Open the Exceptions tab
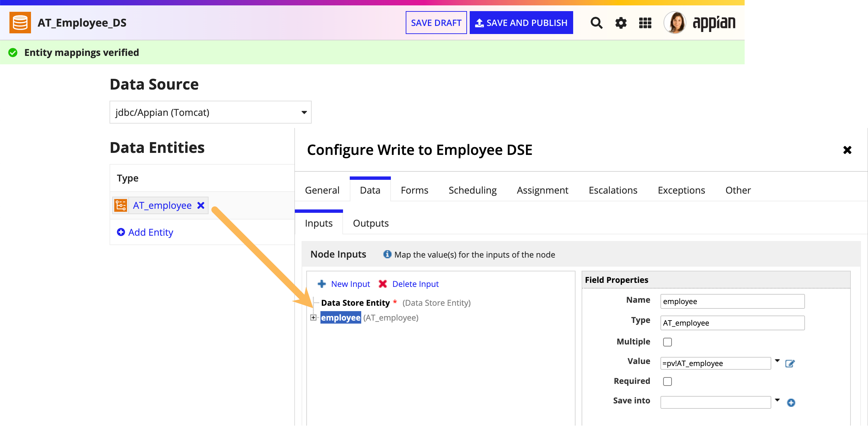 pos(681,190)
